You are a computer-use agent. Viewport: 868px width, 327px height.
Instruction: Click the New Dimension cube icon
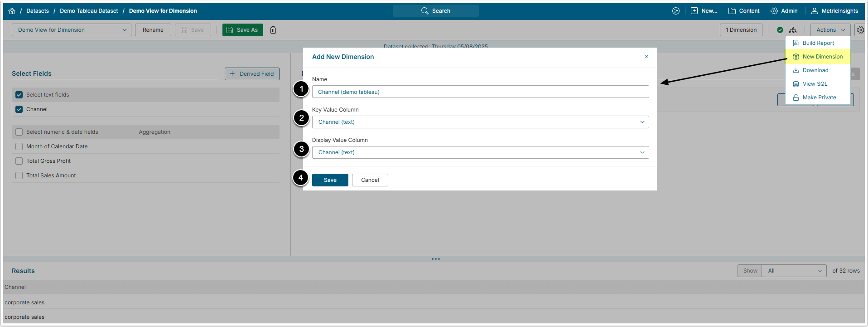point(796,57)
